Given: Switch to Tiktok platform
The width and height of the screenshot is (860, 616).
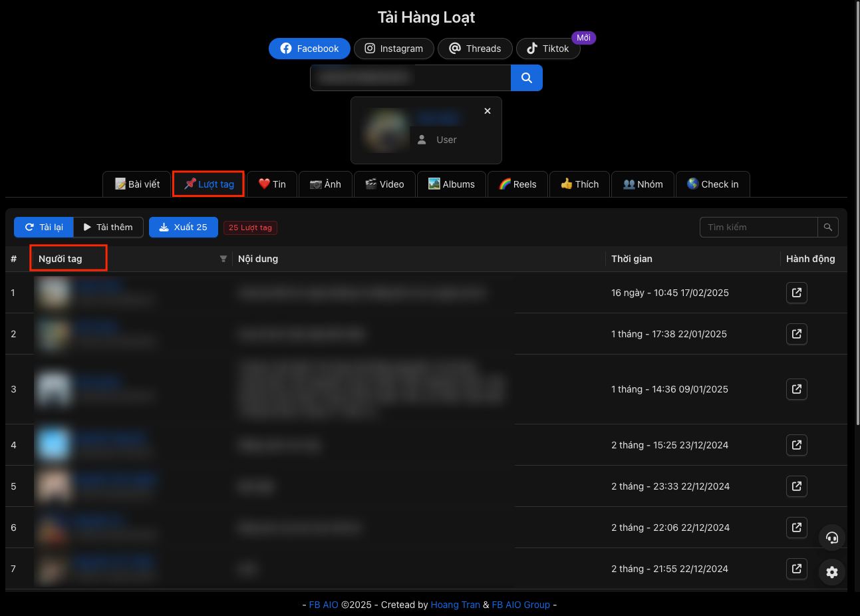Looking at the screenshot, I should pyautogui.click(x=548, y=49).
